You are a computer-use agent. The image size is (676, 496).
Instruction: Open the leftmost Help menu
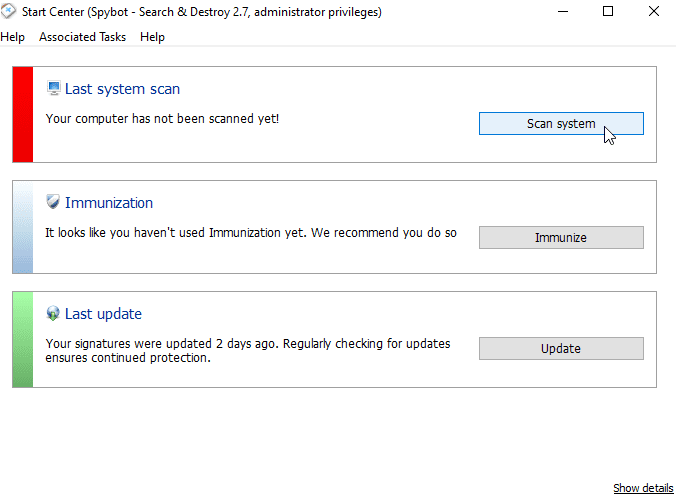13,37
